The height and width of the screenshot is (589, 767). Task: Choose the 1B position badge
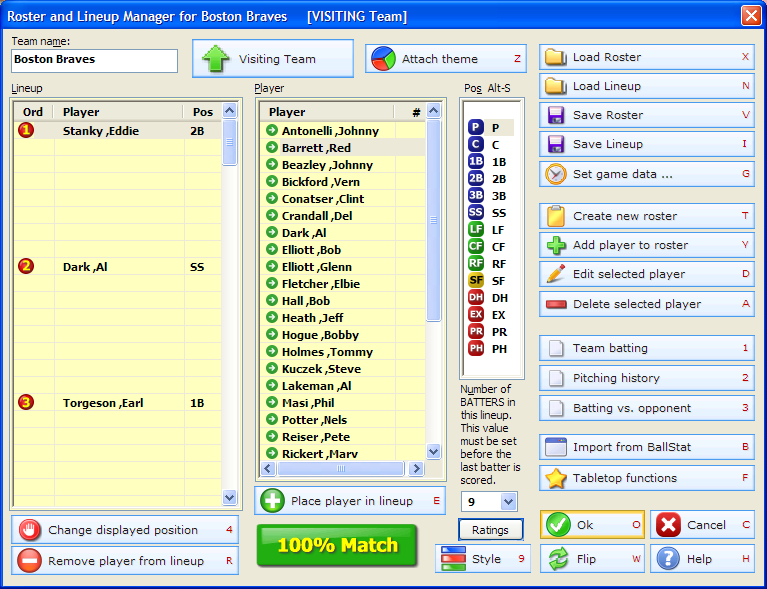[x=475, y=162]
